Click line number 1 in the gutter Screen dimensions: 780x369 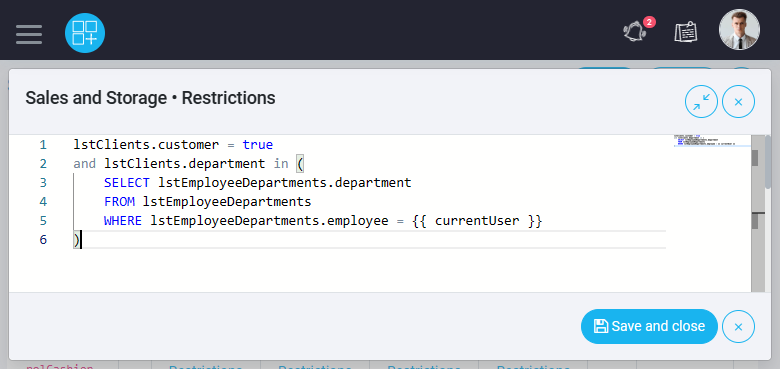point(43,145)
